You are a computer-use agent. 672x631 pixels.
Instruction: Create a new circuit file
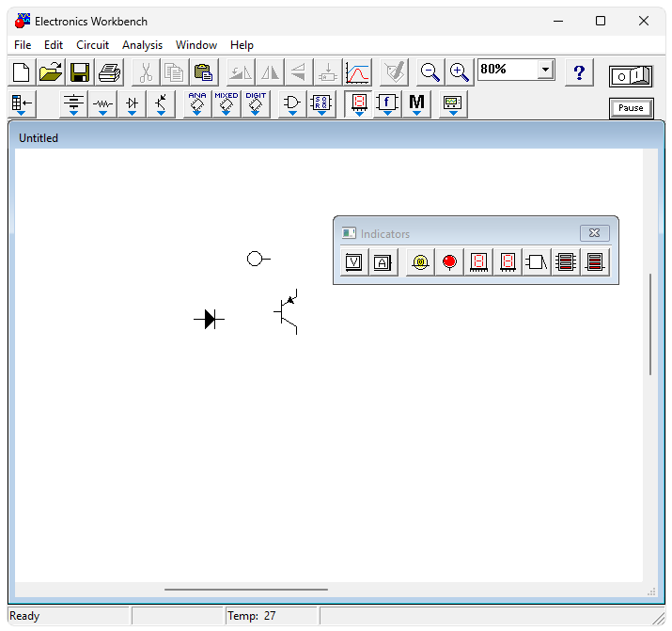pyautogui.click(x=22, y=72)
